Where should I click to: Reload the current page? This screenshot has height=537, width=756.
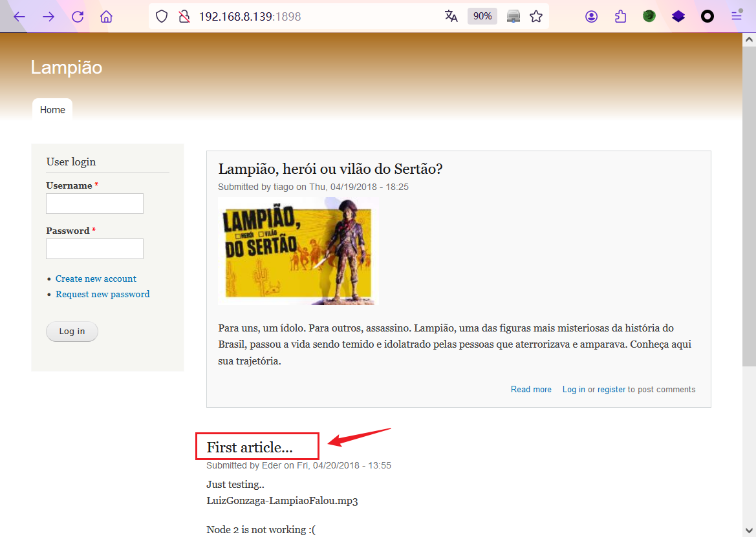pyautogui.click(x=78, y=17)
